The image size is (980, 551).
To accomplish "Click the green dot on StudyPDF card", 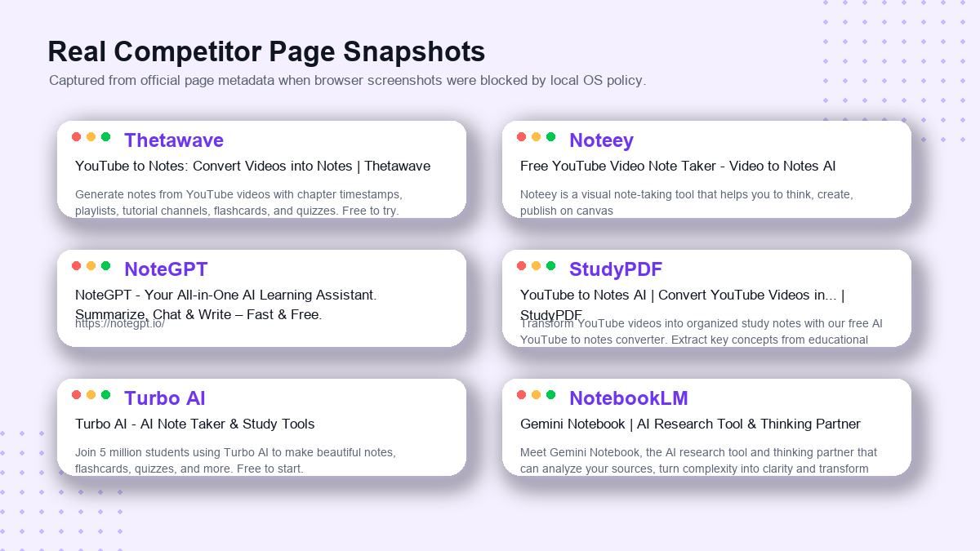I will coord(550,265).
